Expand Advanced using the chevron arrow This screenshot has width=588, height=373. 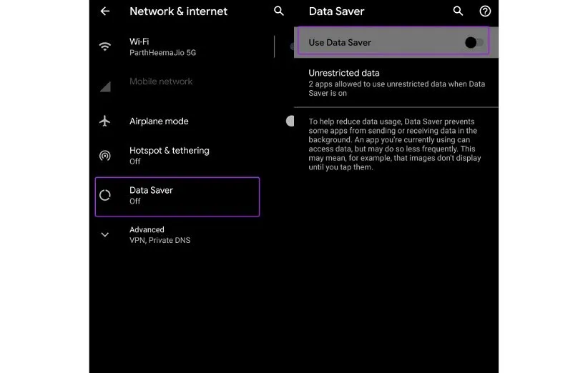point(105,234)
